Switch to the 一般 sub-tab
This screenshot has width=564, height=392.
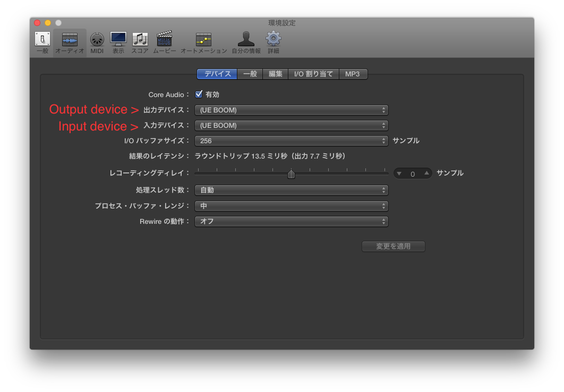[x=250, y=74]
